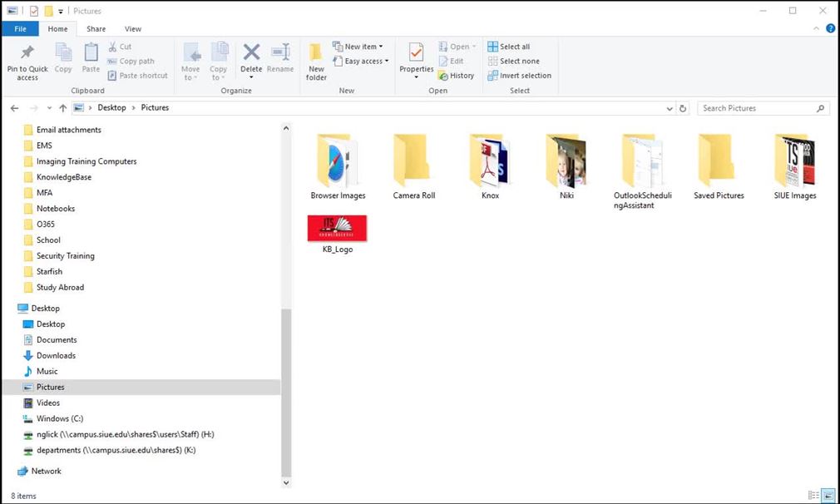Click the Delete ribbon icon
Viewport: 840px width, 504px height.
251,54
